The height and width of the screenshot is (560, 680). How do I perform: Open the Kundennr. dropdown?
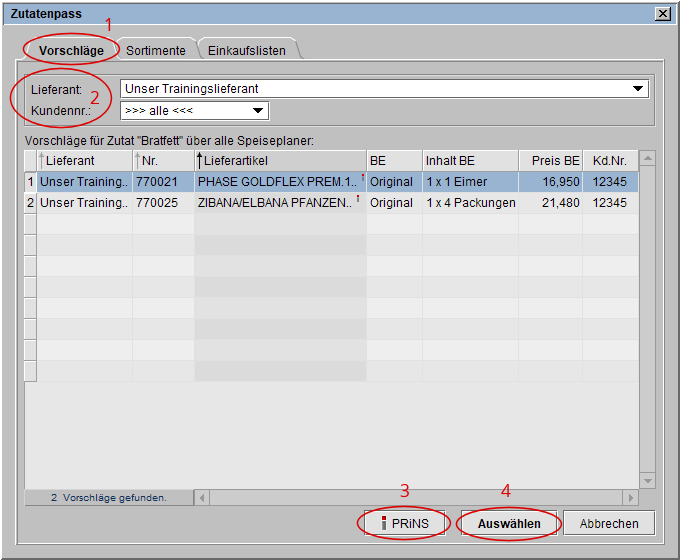[x=258, y=110]
